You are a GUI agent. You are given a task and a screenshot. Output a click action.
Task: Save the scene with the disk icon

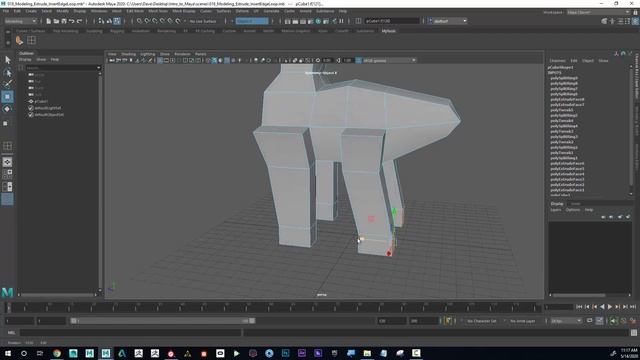[64, 21]
